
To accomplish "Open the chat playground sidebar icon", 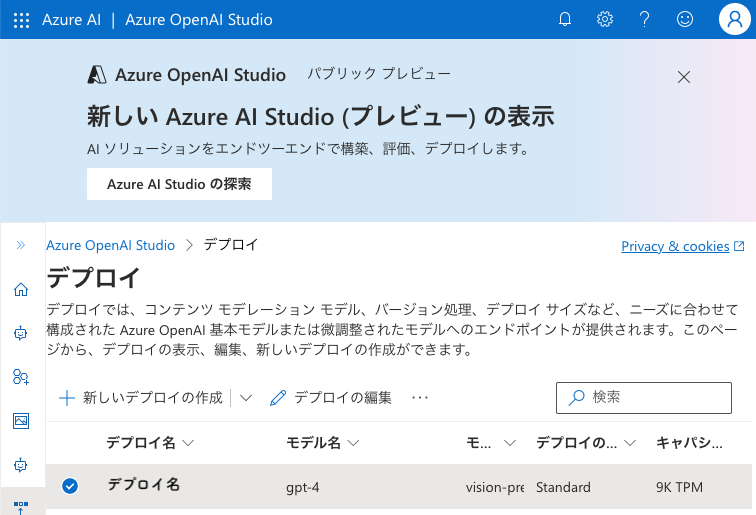I will pyautogui.click(x=21, y=333).
